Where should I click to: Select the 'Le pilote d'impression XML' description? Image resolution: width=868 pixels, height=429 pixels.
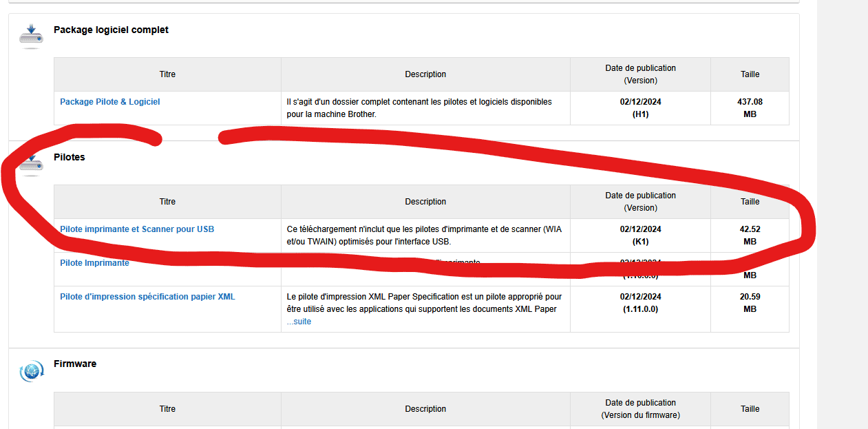pos(425,309)
